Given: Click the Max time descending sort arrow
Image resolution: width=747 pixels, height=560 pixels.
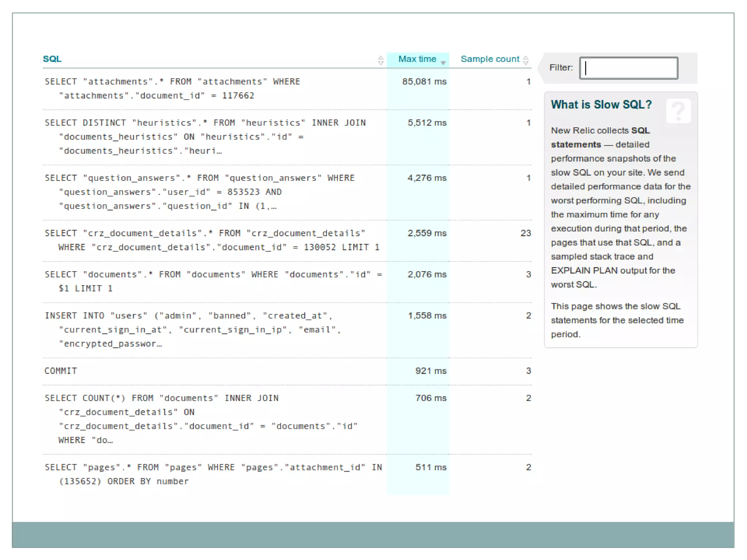Looking at the screenshot, I should pos(443,62).
